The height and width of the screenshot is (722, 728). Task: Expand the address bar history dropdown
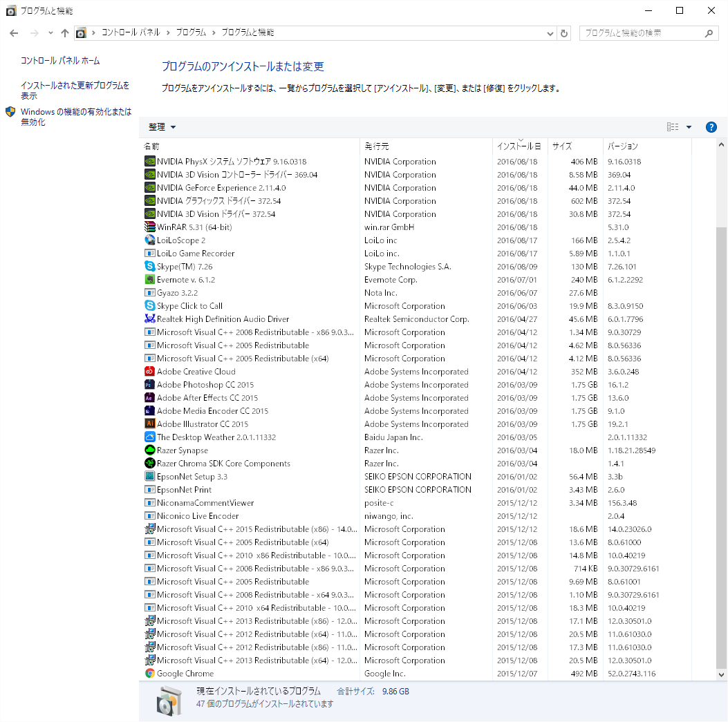[x=550, y=33]
